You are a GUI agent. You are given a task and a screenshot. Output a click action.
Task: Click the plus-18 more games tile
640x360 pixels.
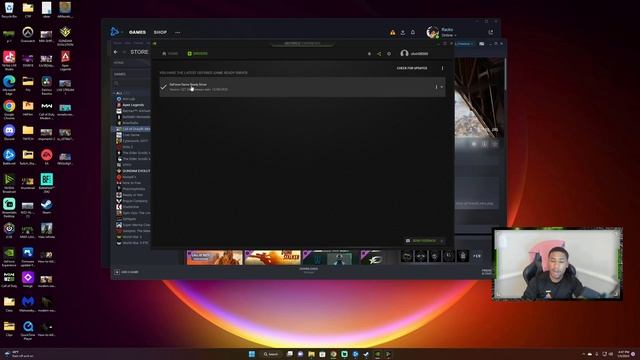477,256
